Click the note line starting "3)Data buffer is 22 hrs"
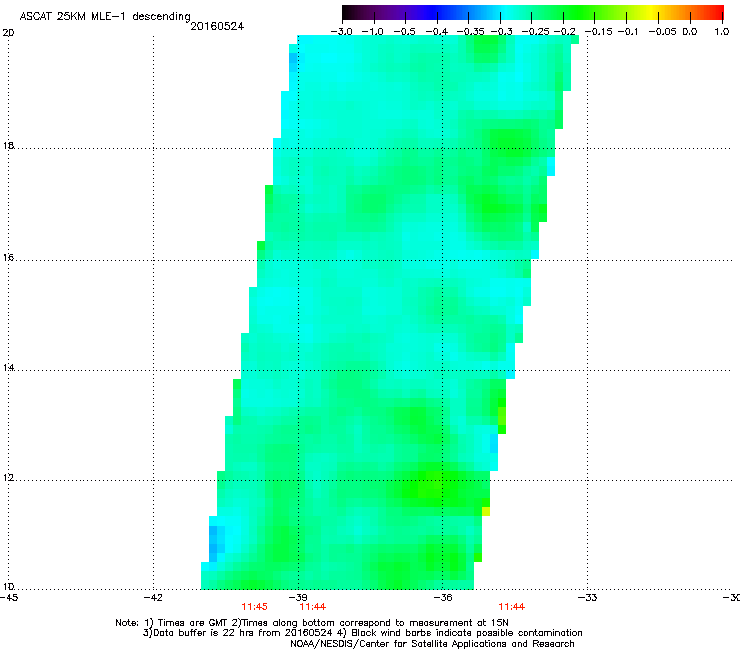 click(x=362, y=633)
